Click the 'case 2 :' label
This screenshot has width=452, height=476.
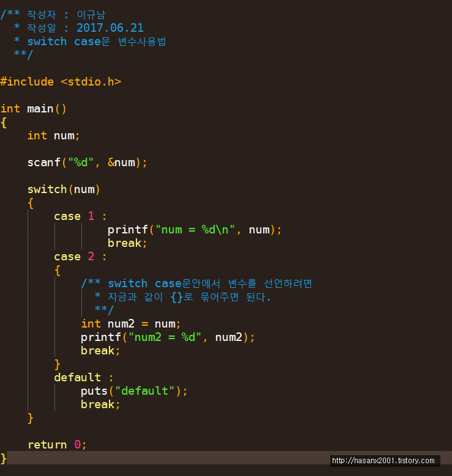pyautogui.click(x=81, y=257)
